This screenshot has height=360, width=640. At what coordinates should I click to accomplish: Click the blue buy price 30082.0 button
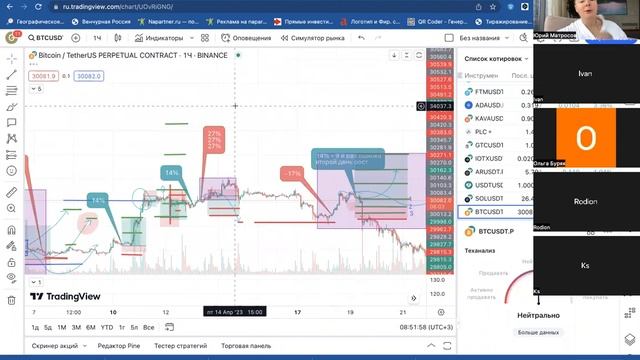[x=89, y=76]
